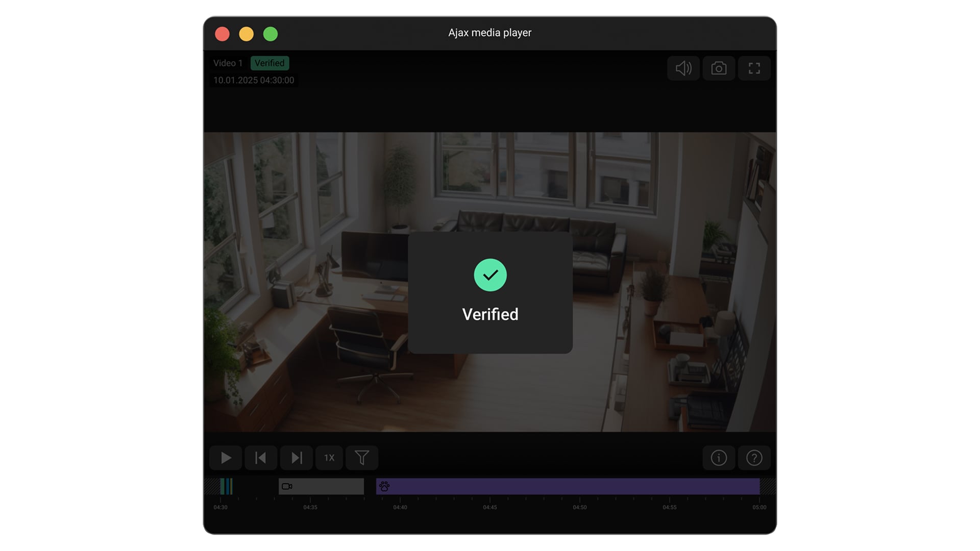The width and height of the screenshot is (980, 551).
Task: Enter fullscreen mode
Action: point(754,68)
